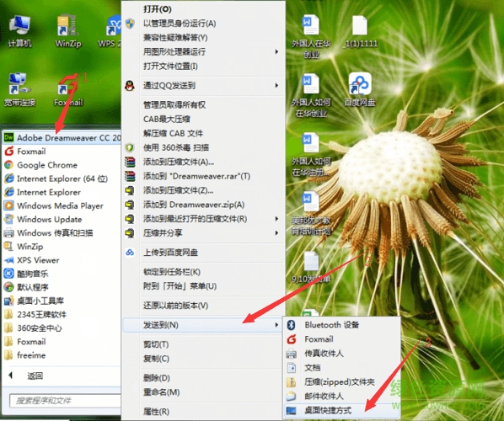Expand the Foxmail program folder
This screenshot has height=421, width=504.
pos(62,342)
